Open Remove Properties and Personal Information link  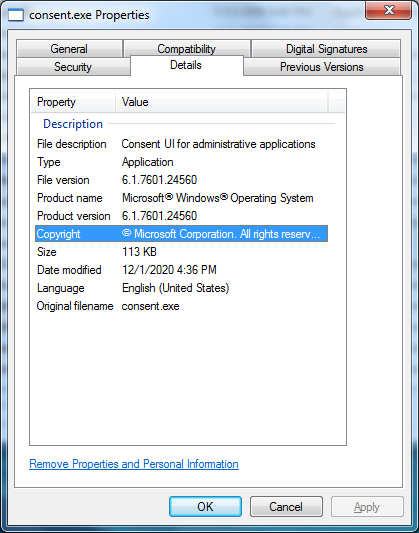pos(134,464)
